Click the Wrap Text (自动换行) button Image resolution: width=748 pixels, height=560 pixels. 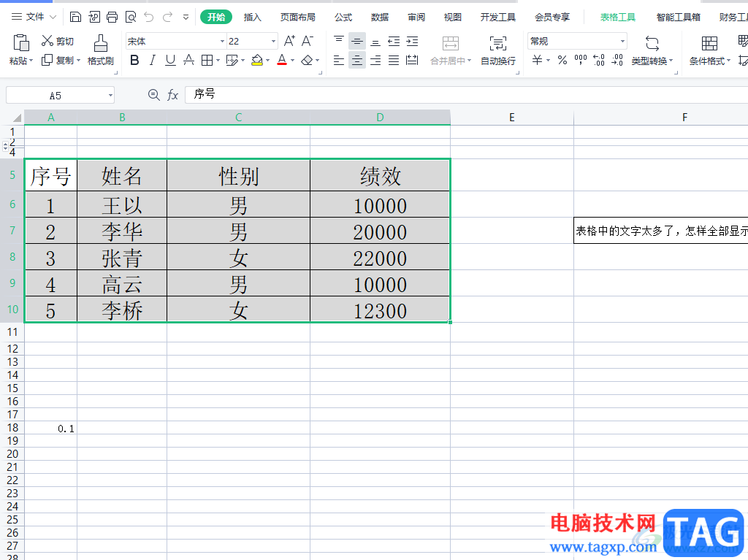pos(498,50)
